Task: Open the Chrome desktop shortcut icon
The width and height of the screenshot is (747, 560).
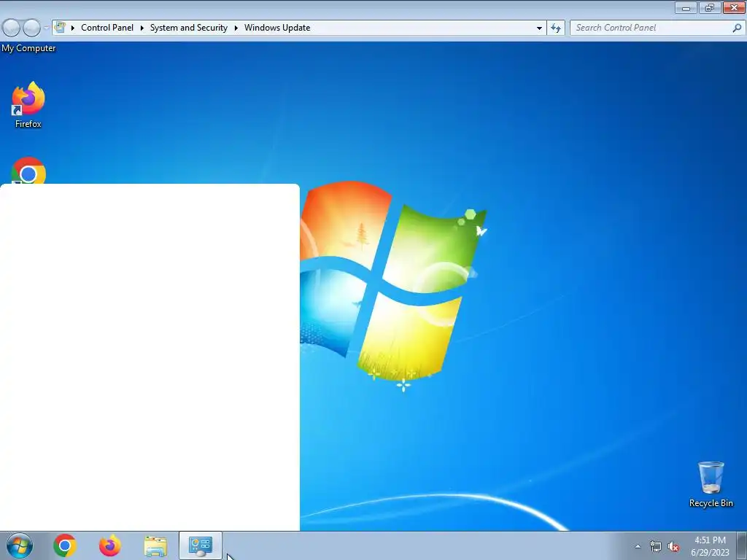Action: [x=28, y=171]
